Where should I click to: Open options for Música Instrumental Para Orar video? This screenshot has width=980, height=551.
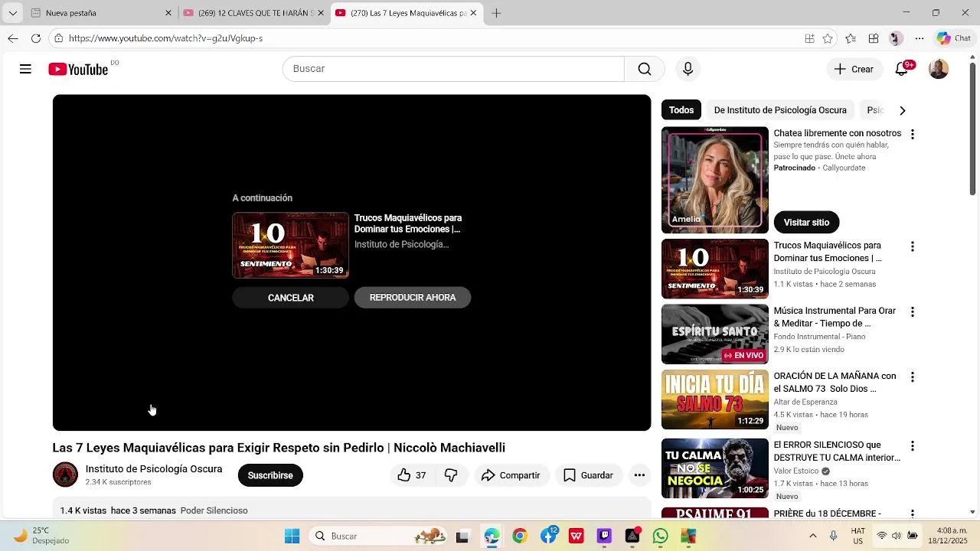912,311
